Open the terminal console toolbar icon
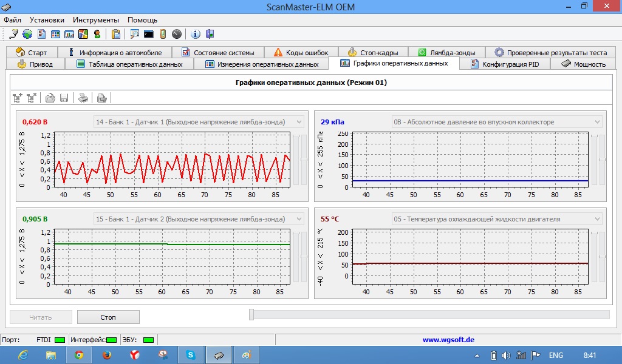This screenshot has height=364, width=622. (148, 34)
